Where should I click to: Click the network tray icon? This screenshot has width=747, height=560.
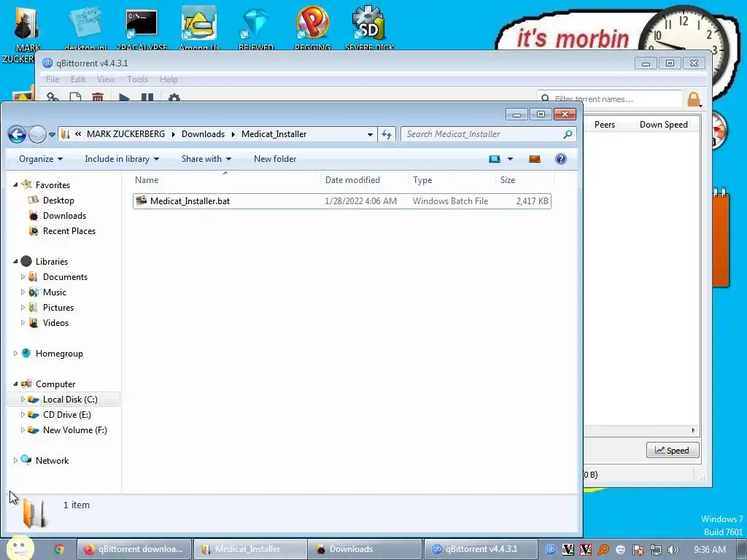point(656,550)
